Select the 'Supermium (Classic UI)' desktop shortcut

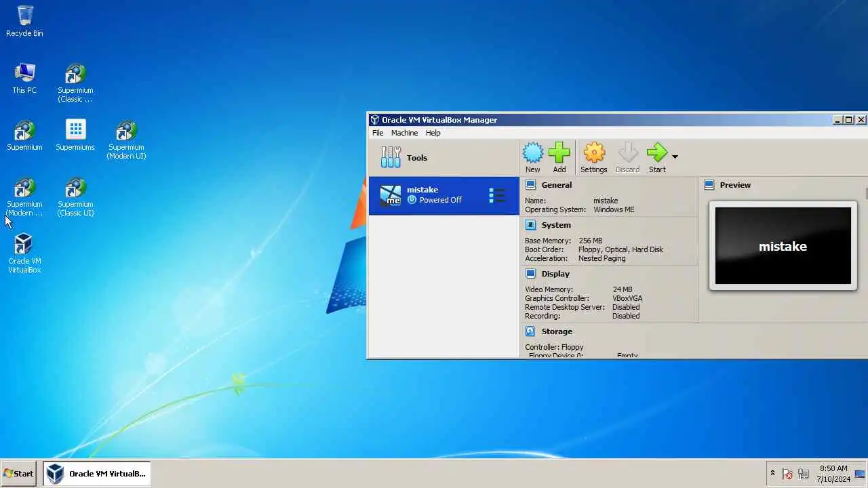tap(75, 197)
